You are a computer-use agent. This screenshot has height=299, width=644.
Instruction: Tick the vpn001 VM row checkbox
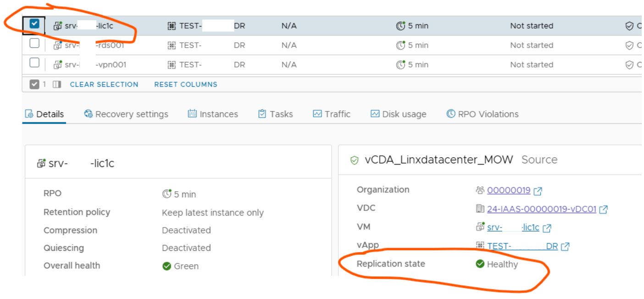point(34,63)
